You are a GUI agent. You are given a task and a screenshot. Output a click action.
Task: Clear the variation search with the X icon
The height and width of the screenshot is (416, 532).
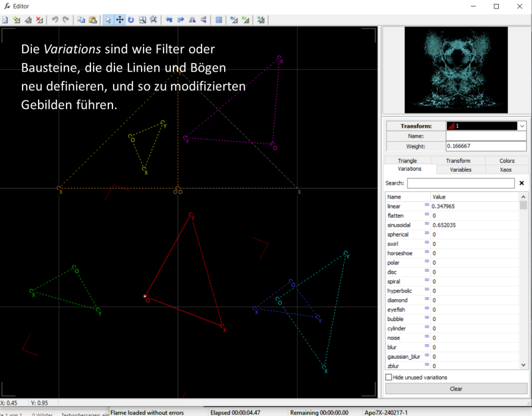click(x=521, y=183)
